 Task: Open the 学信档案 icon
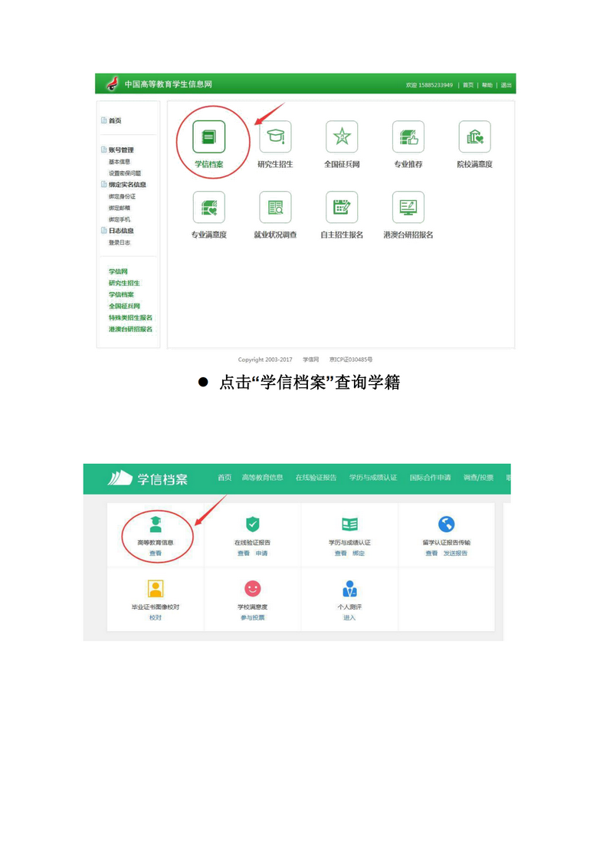coord(209,137)
